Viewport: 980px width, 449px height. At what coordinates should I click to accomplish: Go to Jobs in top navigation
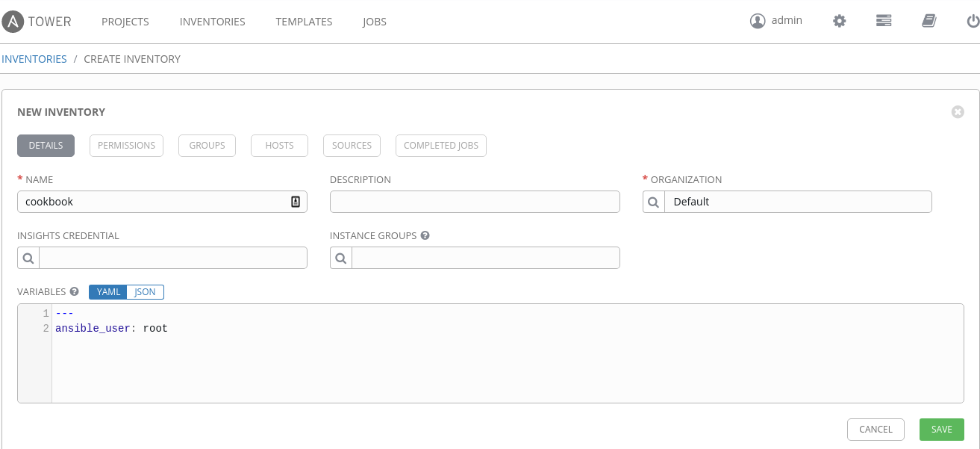click(x=375, y=22)
